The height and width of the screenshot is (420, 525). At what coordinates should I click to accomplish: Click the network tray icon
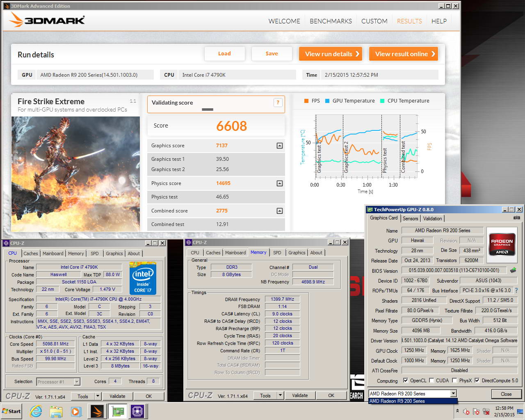point(486,411)
